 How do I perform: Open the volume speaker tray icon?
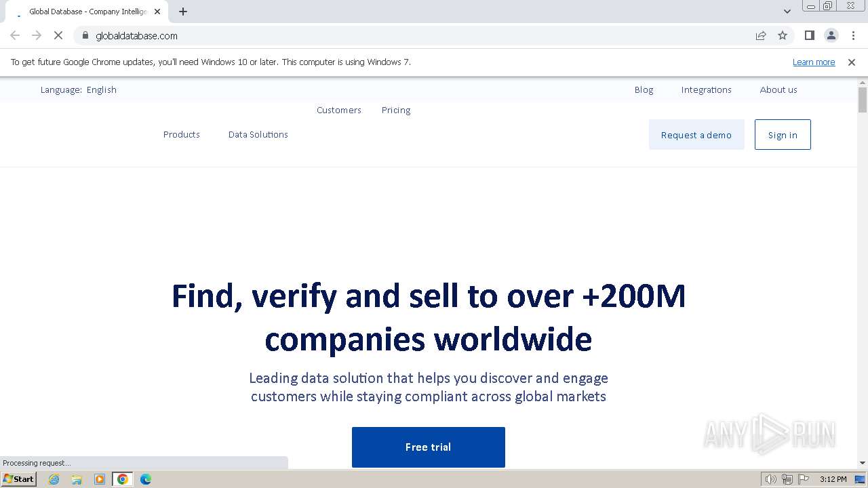tap(771, 479)
